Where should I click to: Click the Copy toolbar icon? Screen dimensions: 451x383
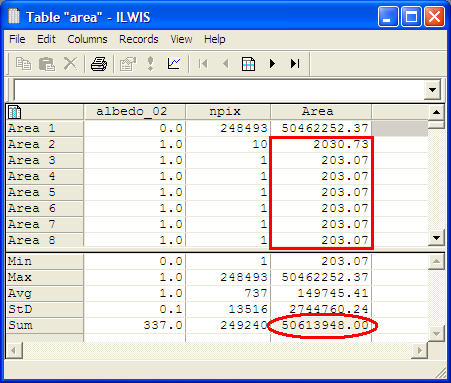click(x=23, y=63)
